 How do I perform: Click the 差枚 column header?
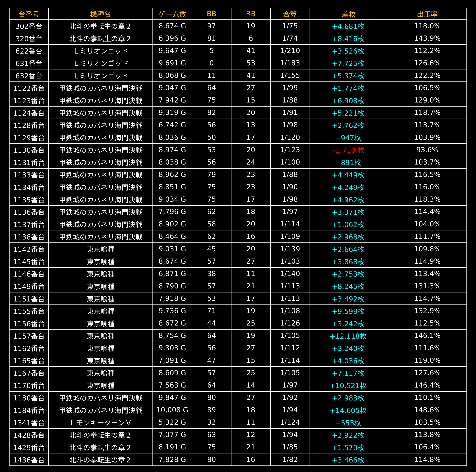[349, 14]
